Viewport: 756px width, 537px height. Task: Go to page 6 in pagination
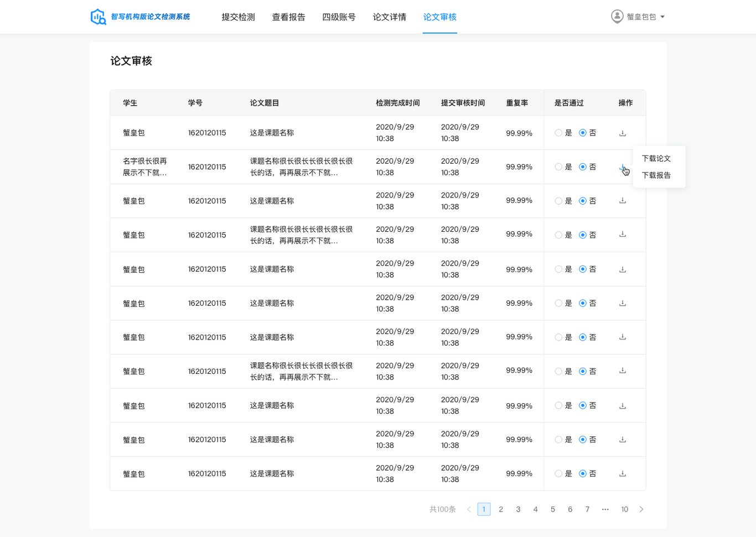click(x=570, y=509)
